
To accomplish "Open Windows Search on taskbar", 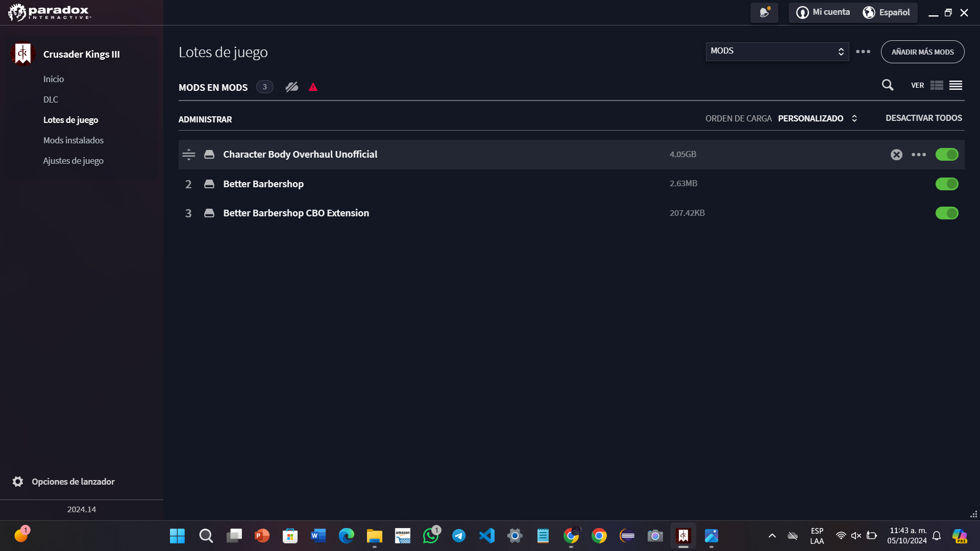I will coord(206,536).
